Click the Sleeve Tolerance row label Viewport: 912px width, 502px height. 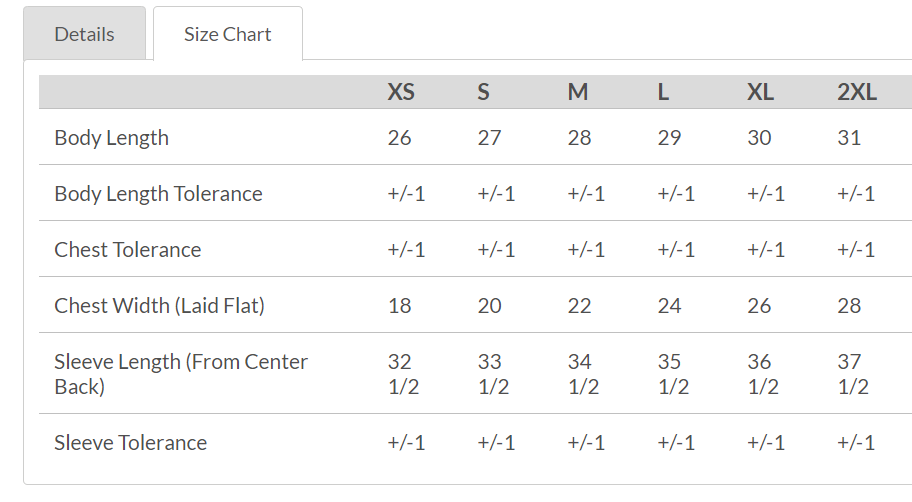point(131,443)
